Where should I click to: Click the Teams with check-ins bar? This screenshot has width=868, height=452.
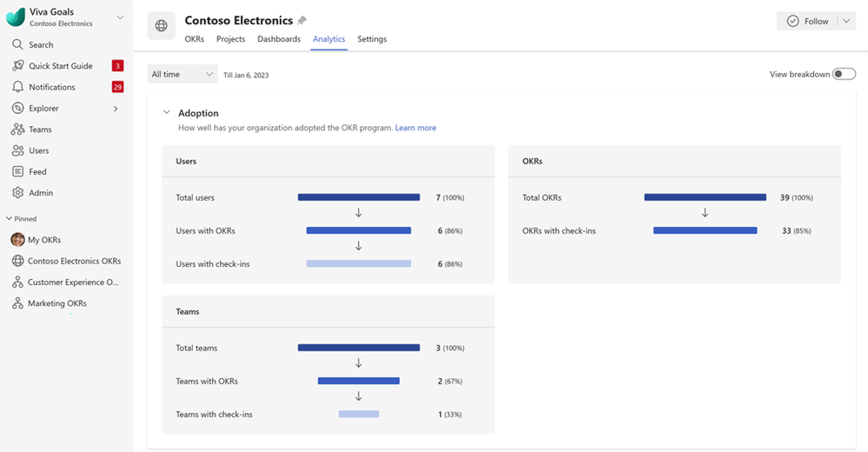point(359,415)
